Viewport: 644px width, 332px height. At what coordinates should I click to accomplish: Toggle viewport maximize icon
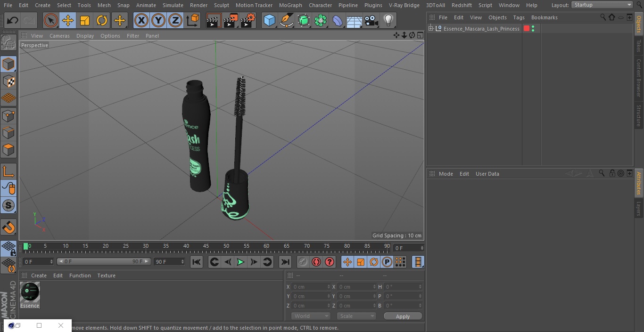point(420,35)
